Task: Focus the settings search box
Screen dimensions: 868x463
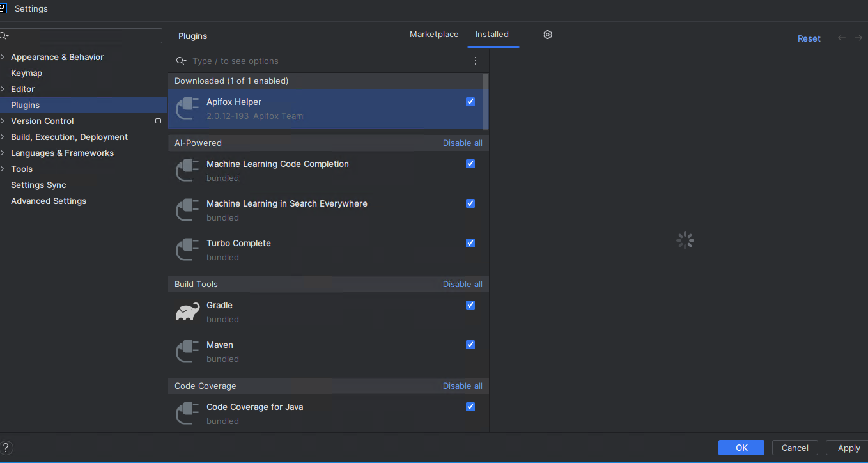Action: [81, 36]
